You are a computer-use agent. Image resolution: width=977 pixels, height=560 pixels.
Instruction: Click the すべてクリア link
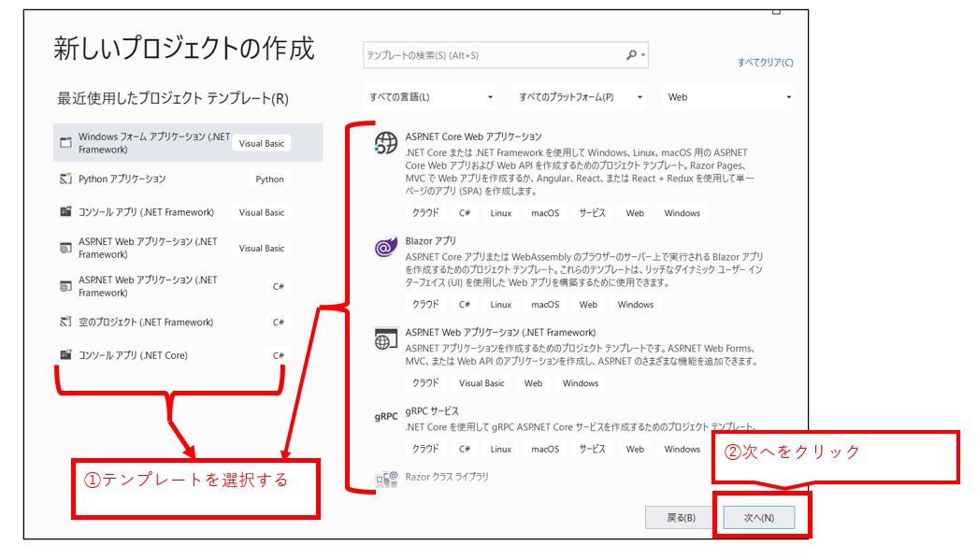click(765, 63)
